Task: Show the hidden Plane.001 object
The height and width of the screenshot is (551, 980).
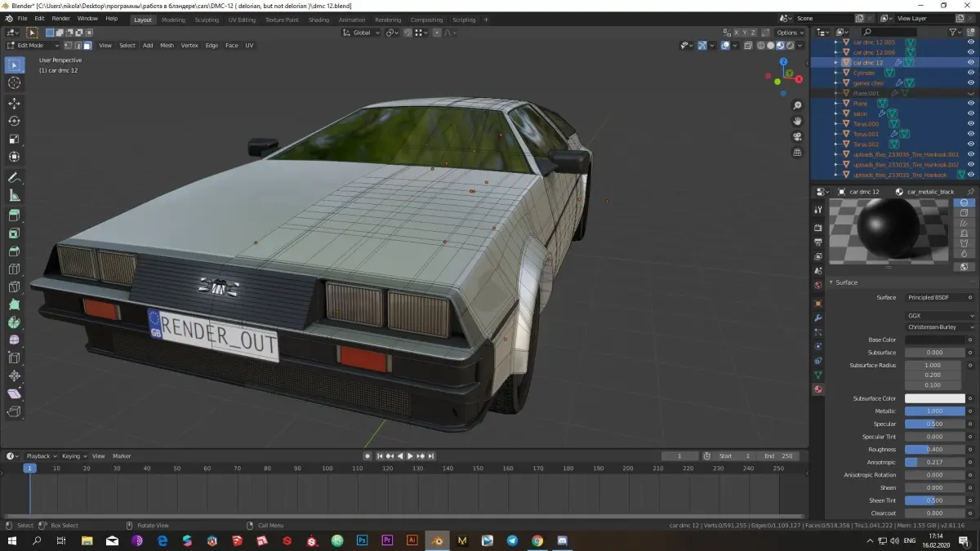Action: pyautogui.click(x=971, y=93)
